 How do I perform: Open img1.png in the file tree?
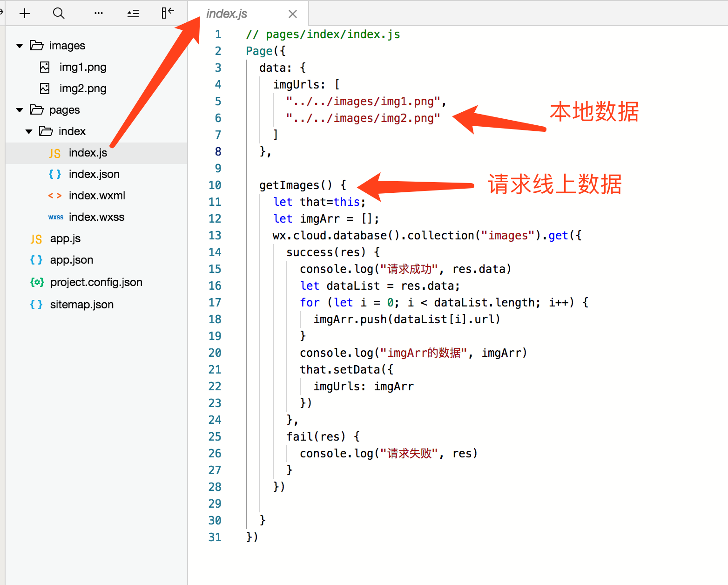click(83, 67)
